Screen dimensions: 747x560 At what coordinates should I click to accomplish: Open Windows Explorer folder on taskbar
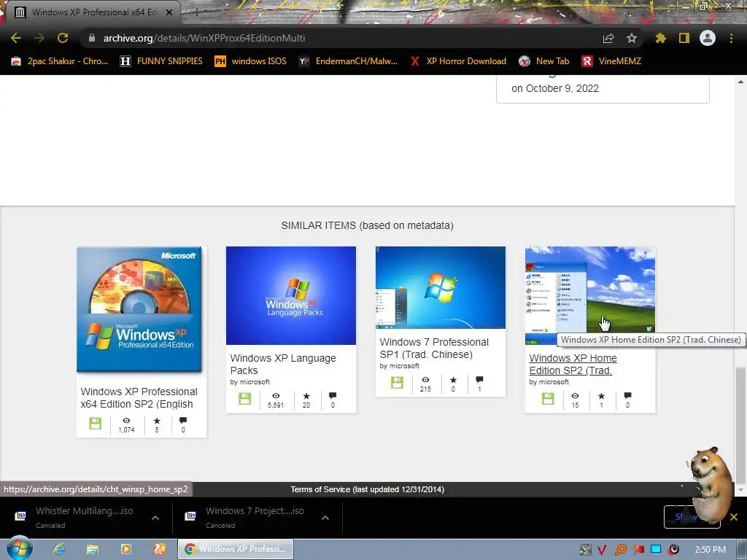pos(93,549)
